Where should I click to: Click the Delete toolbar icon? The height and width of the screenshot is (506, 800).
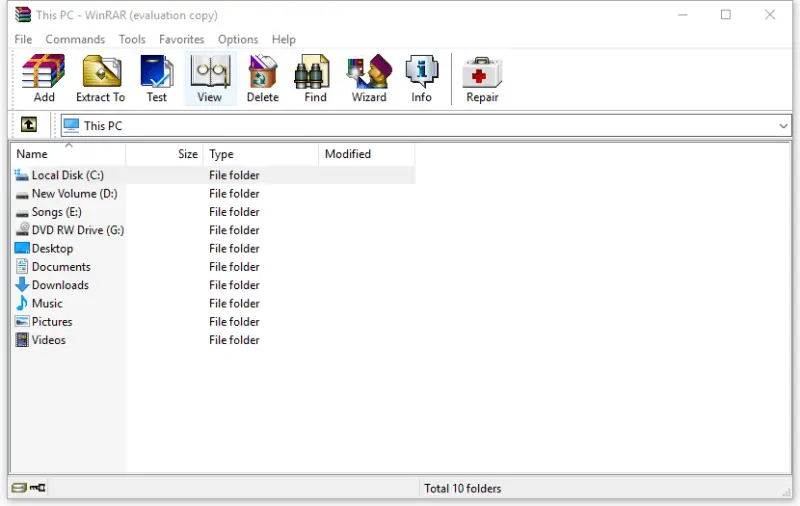pos(263,79)
